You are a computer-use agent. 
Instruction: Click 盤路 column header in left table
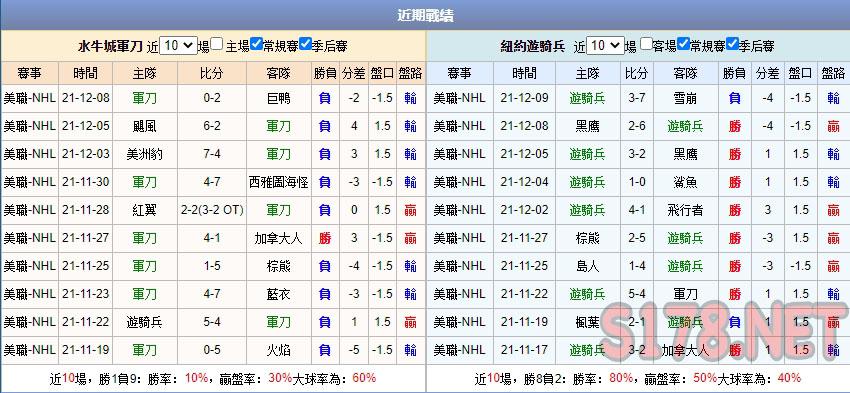point(410,73)
